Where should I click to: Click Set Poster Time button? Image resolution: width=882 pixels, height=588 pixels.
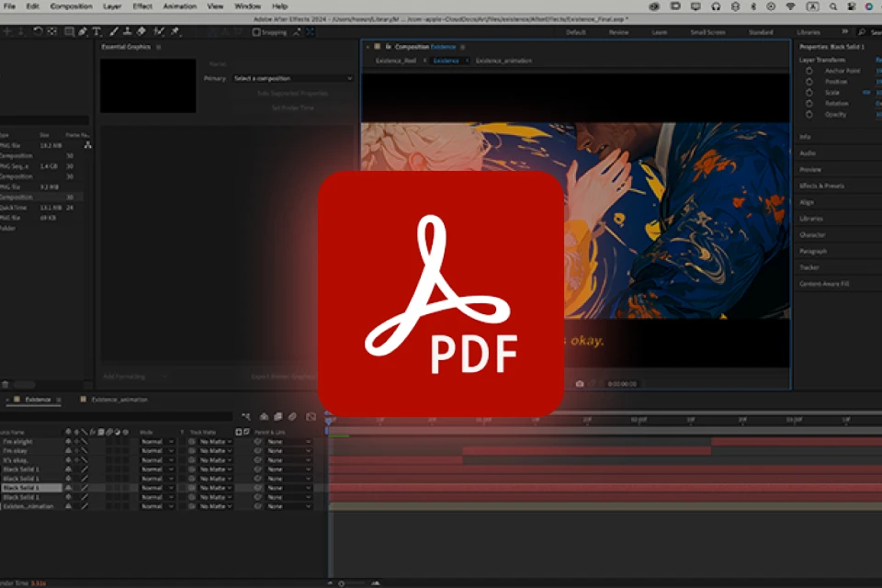292,107
